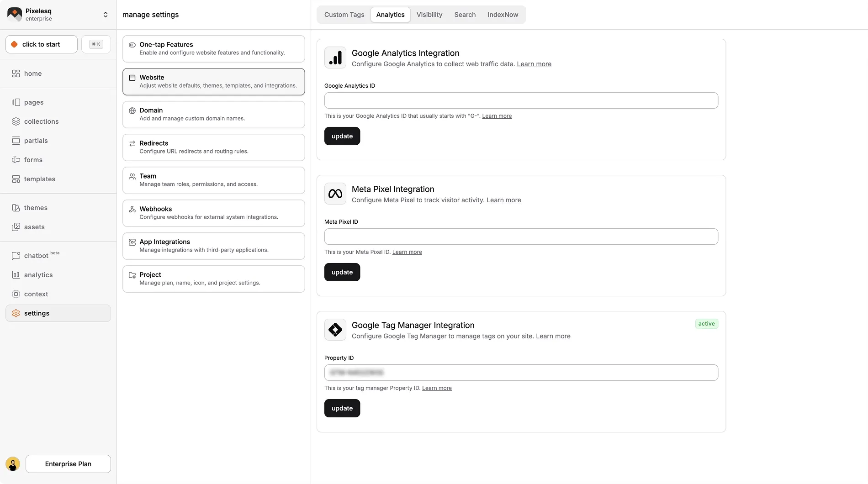Open the assets section in sidebar
This screenshot has height=484, width=868.
pyautogui.click(x=34, y=227)
